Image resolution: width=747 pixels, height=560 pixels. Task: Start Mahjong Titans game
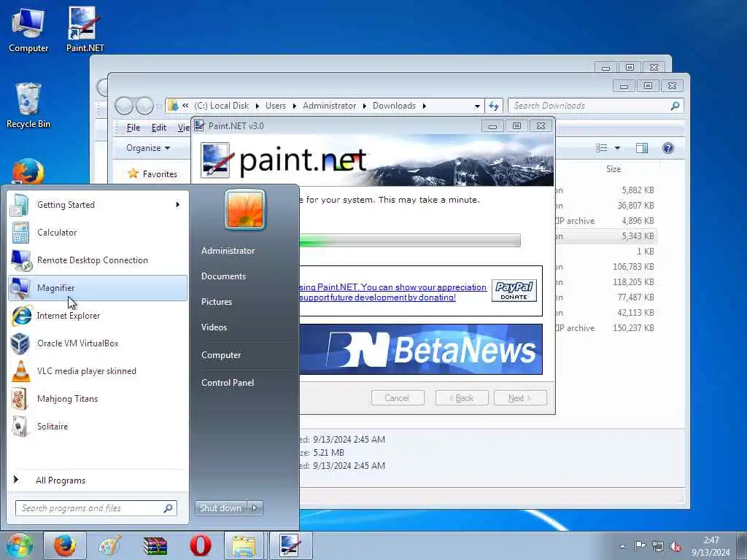98,399
